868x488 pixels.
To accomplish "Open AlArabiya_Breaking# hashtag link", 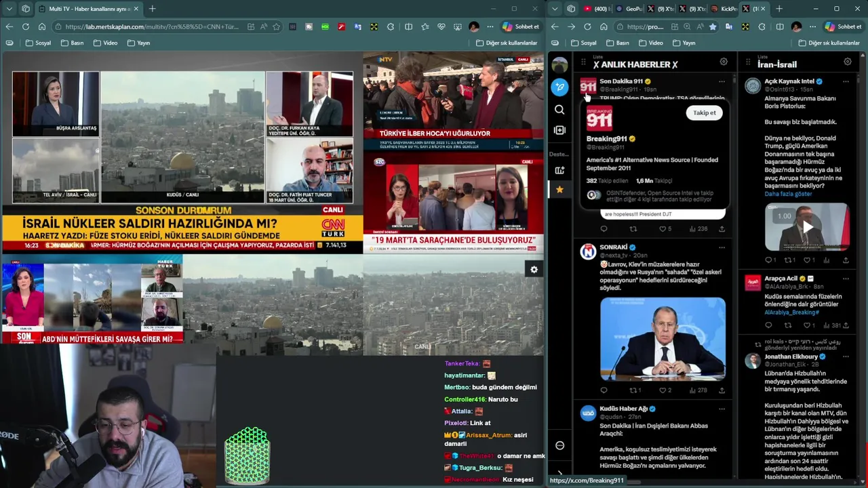I will (791, 312).
